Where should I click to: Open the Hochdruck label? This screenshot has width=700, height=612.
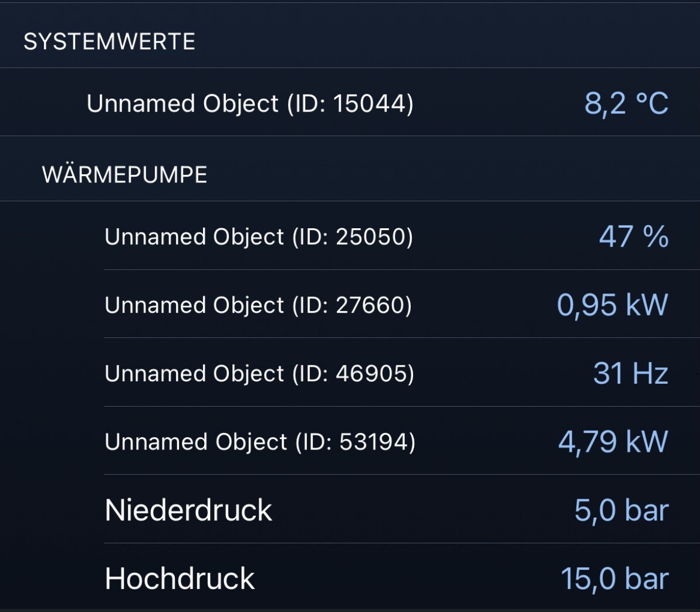click(180, 579)
